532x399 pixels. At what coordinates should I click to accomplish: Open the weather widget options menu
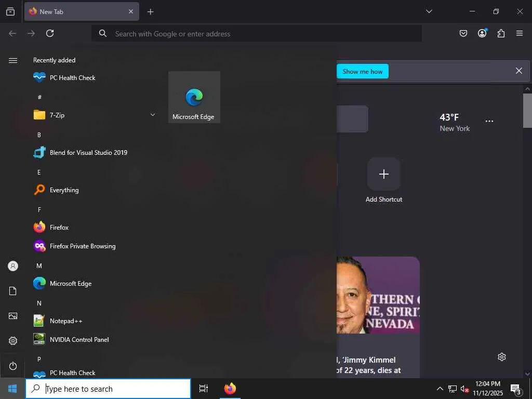pos(489,121)
